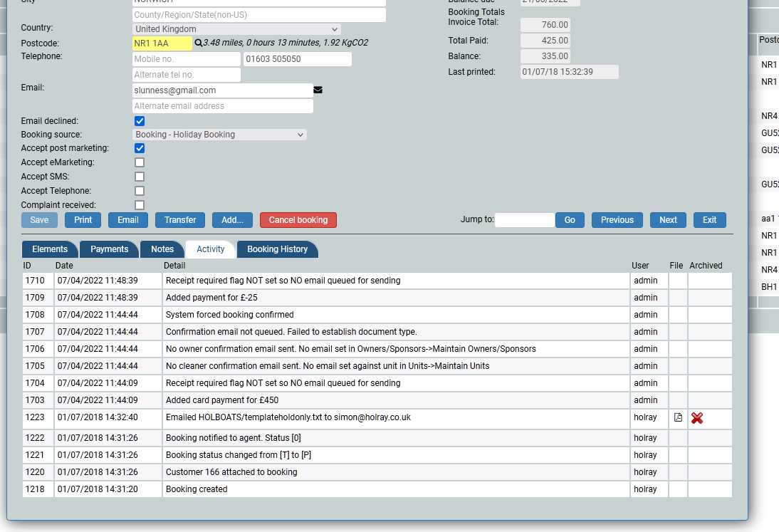Image resolution: width=779 pixels, height=532 pixels.
Task: Check the Complaint received box
Action: (140, 205)
